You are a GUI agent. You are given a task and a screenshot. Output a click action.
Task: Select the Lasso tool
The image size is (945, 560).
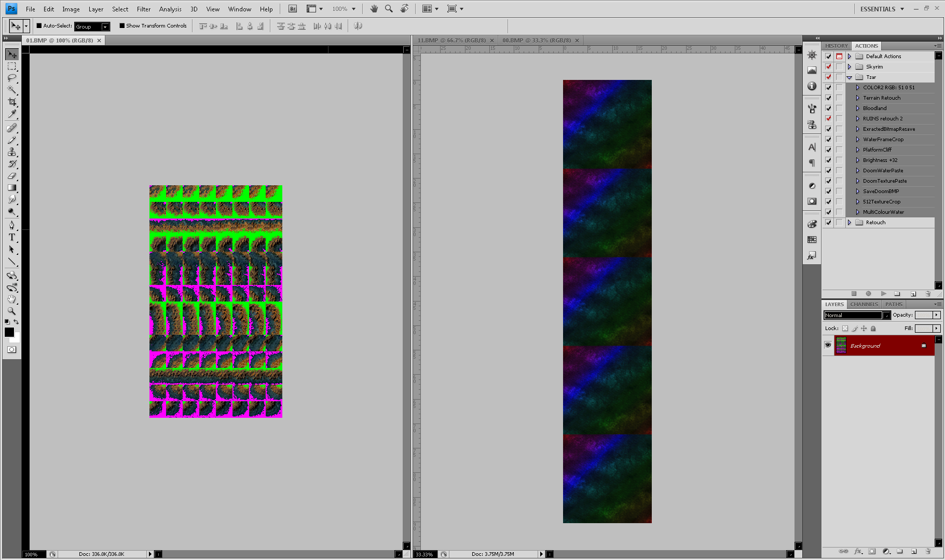point(12,78)
